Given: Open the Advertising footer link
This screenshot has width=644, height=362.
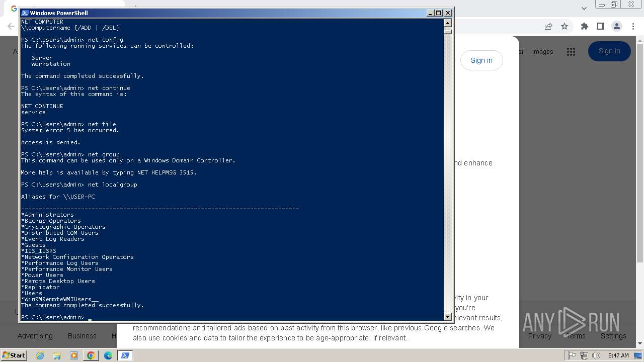Looking at the screenshot, I should pyautogui.click(x=35, y=336).
